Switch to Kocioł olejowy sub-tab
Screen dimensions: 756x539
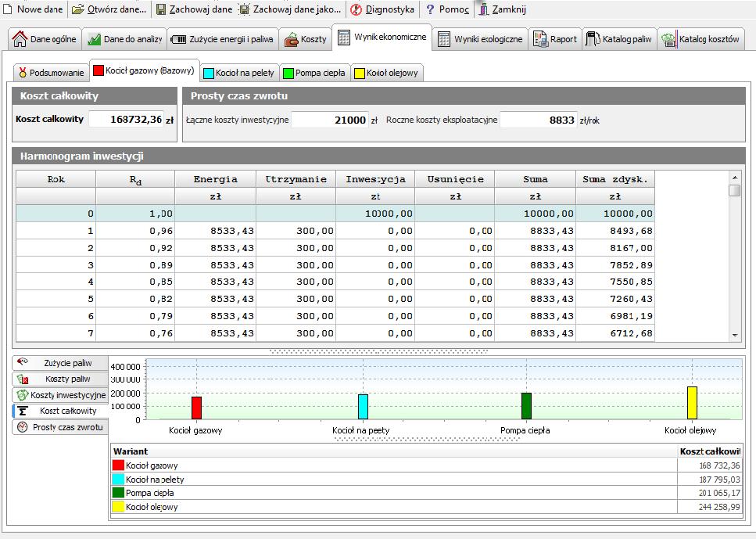click(387, 73)
